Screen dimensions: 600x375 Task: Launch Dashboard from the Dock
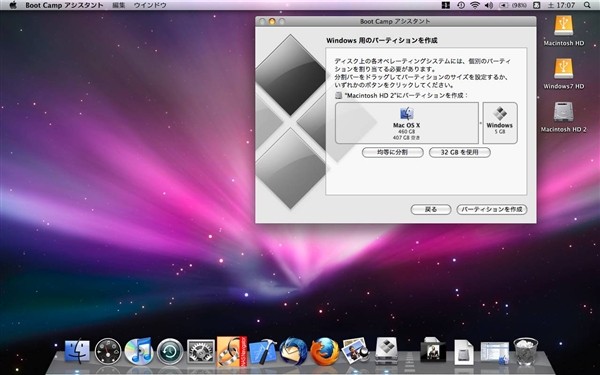click(108, 351)
